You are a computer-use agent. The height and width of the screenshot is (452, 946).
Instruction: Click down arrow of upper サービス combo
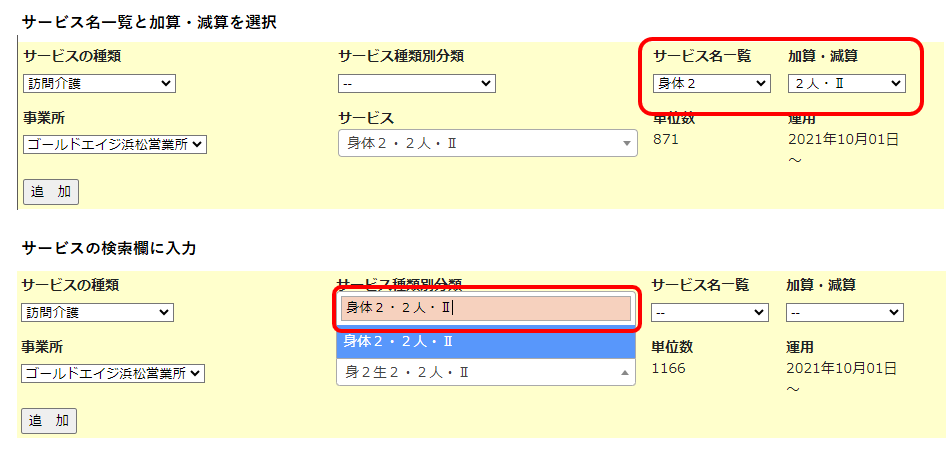coord(627,145)
